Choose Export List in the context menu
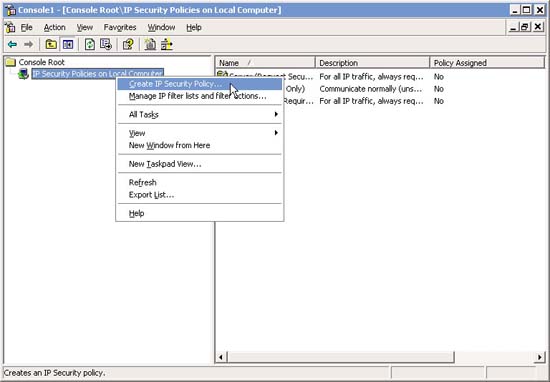Viewport: 550px width, 382px height. click(x=200, y=195)
